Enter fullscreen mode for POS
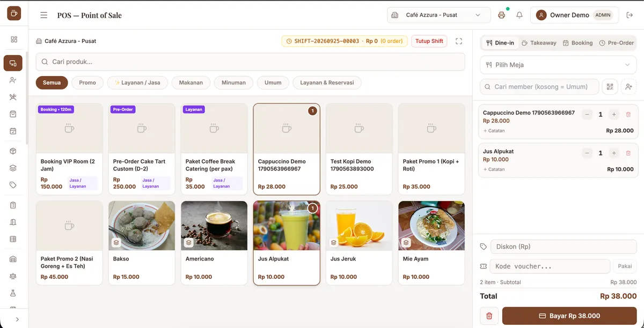 click(459, 41)
